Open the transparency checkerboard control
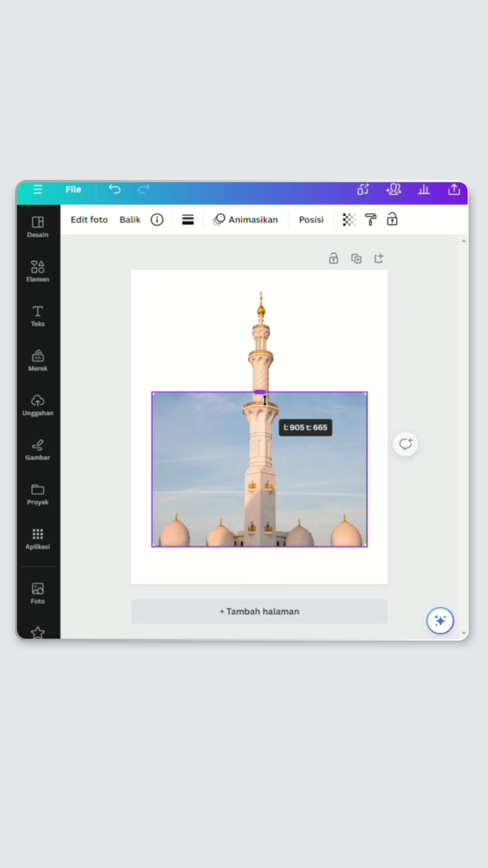 click(x=349, y=220)
